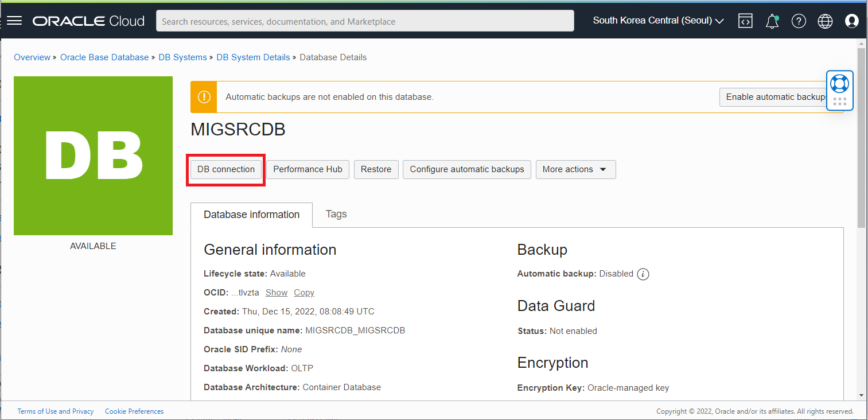Go to Oracle Base Database breadcrumb
This screenshot has width=868, height=420.
[x=104, y=57]
